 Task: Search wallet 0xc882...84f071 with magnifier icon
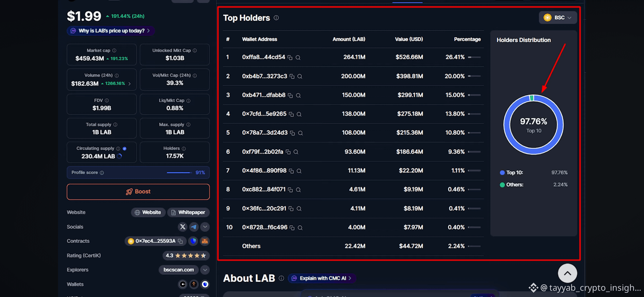coord(298,190)
